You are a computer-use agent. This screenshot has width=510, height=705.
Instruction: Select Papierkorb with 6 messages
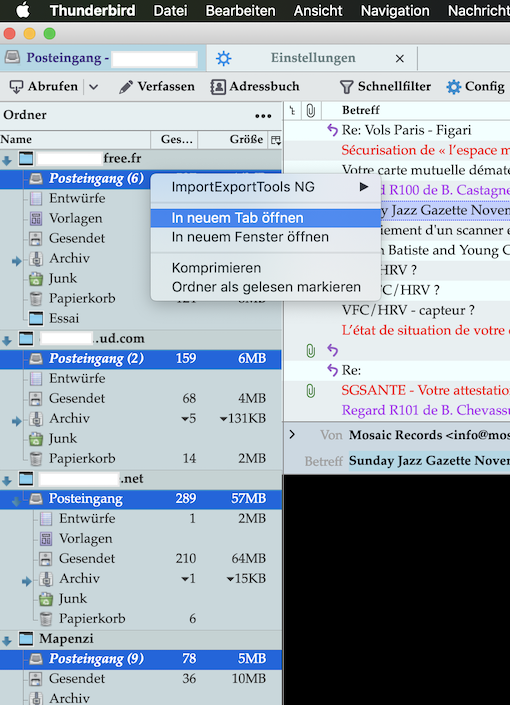141,619
